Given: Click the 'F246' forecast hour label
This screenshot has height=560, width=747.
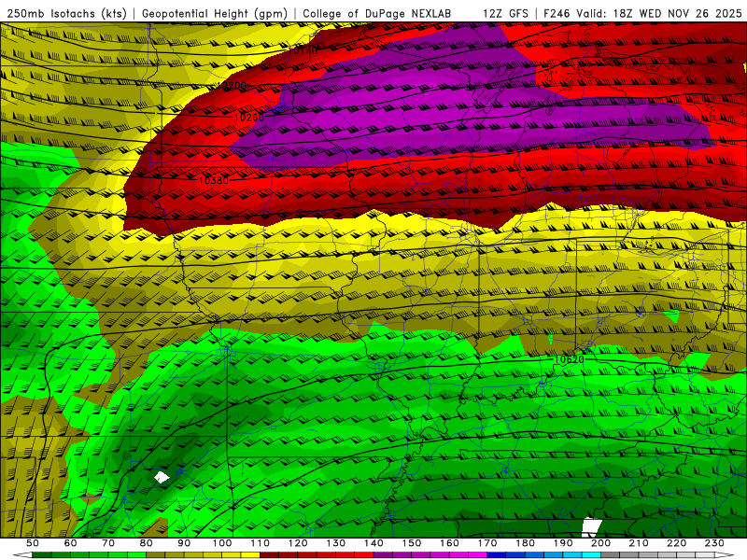Looking at the screenshot, I should [x=557, y=14].
